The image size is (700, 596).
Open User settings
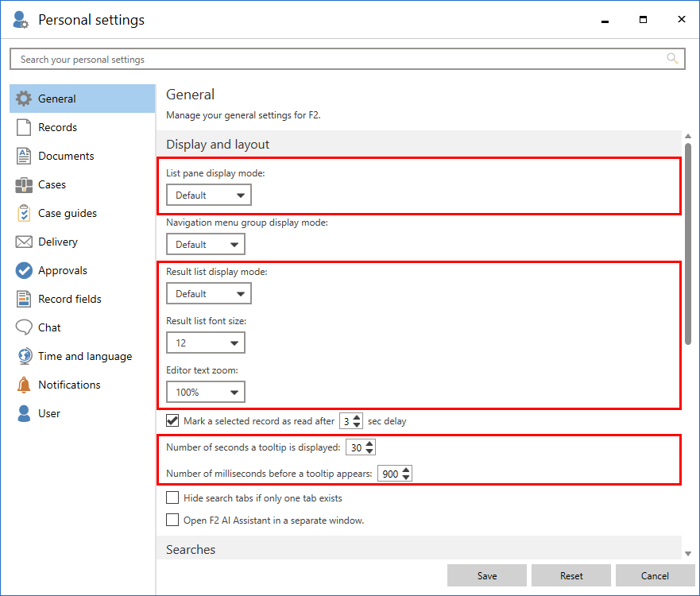click(82, 413)
